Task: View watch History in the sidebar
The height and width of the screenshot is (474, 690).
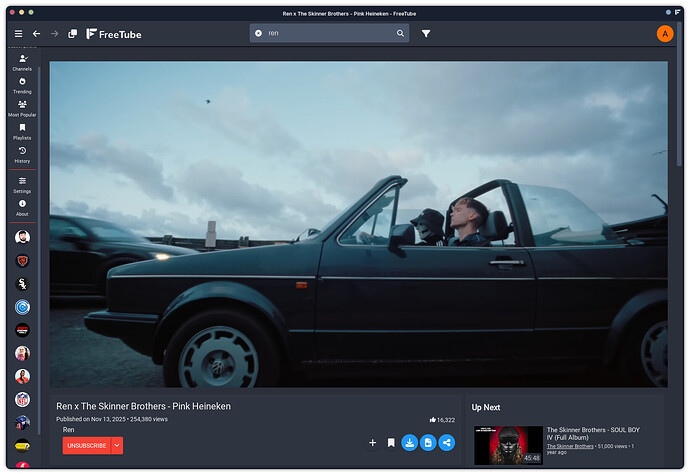Action: point(22,154)
